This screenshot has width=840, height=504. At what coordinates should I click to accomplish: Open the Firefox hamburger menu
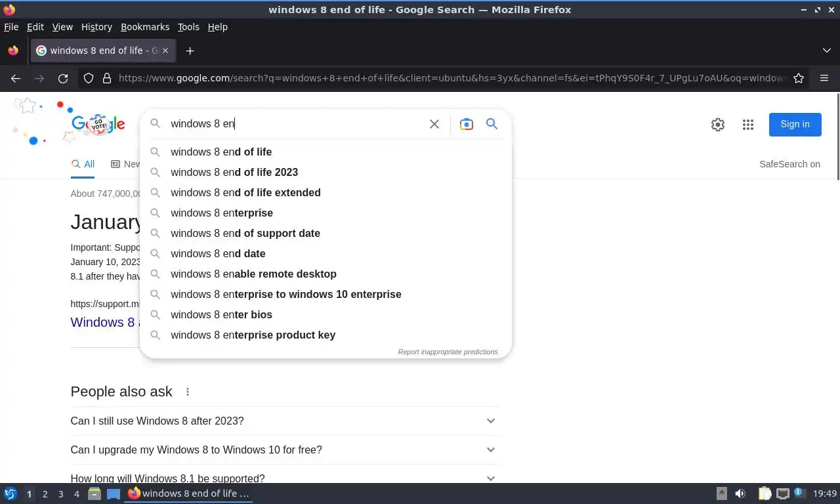pyautogui.click(x=824, y=78)
